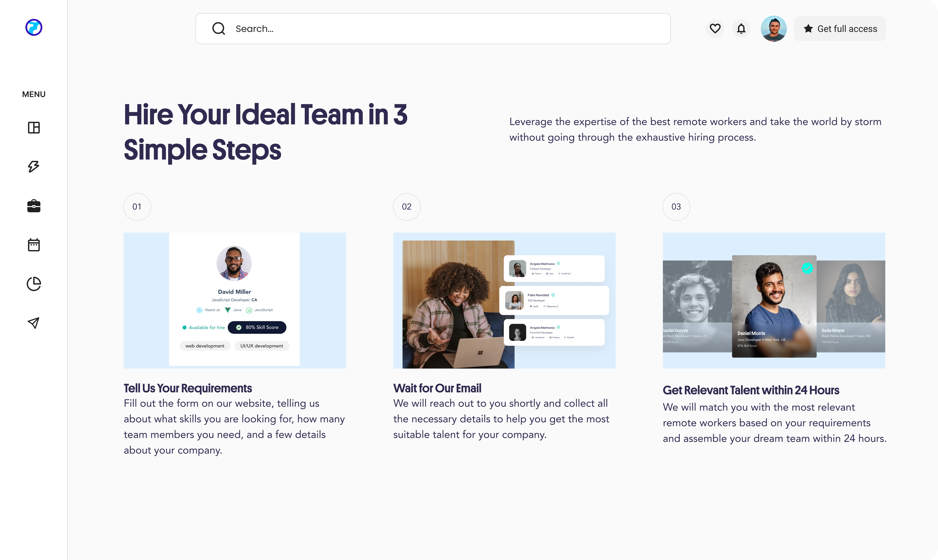Click the Get full access button

[x=840, y=29]
